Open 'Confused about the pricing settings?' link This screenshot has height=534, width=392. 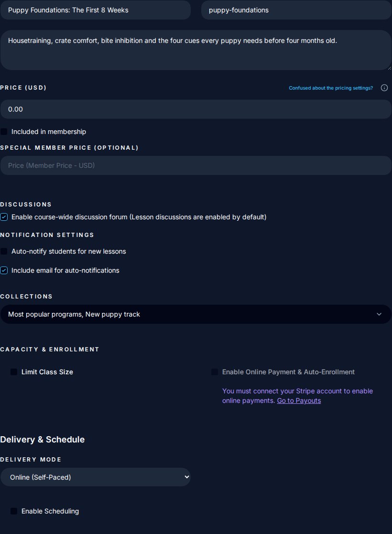click(x=330, y=88)
